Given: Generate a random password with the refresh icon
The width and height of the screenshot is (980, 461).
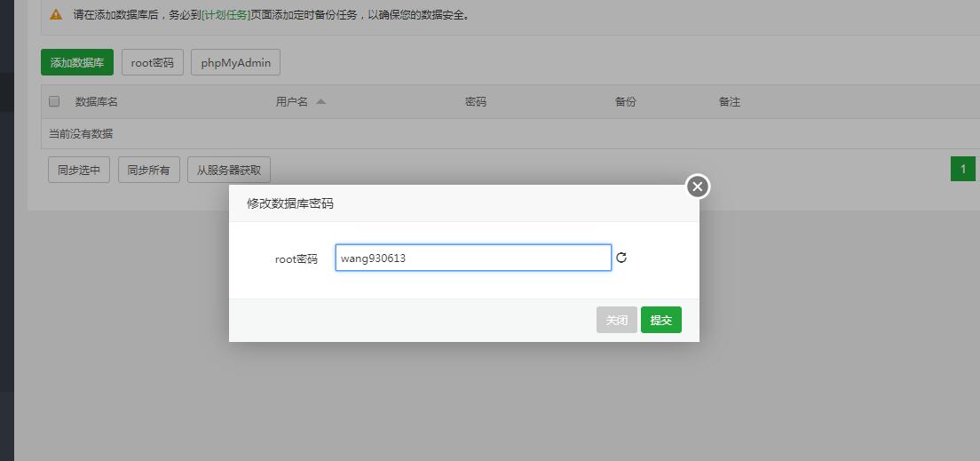Looking at the screenshot, I should 621,258.
